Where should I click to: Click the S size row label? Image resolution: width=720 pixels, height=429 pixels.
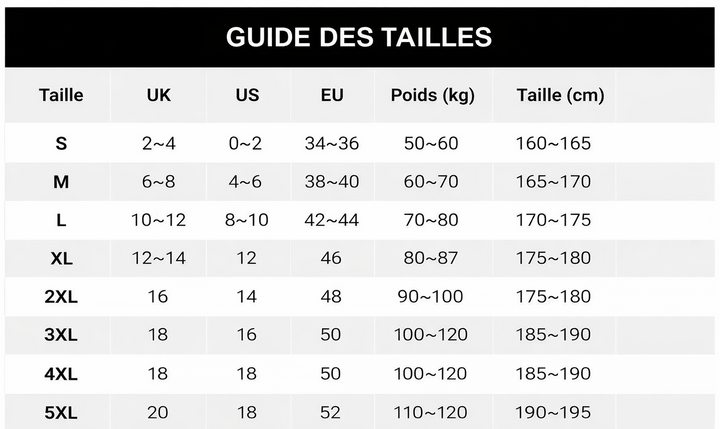click(61, 143)
